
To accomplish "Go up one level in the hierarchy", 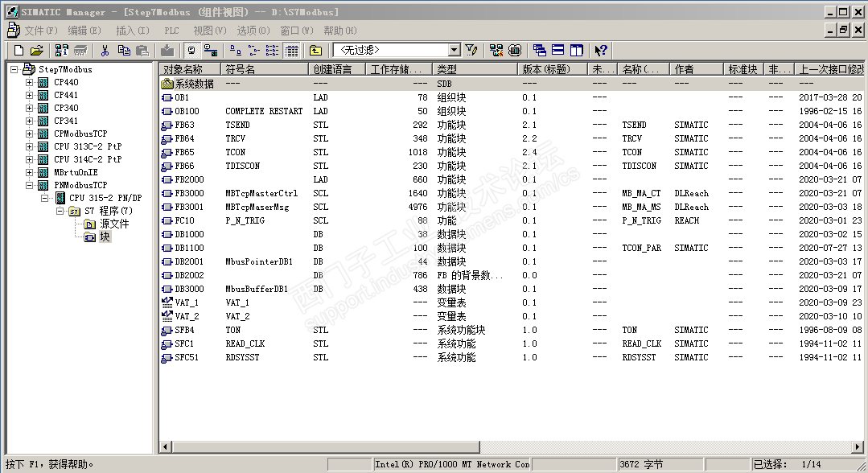I will coord(315,51).
